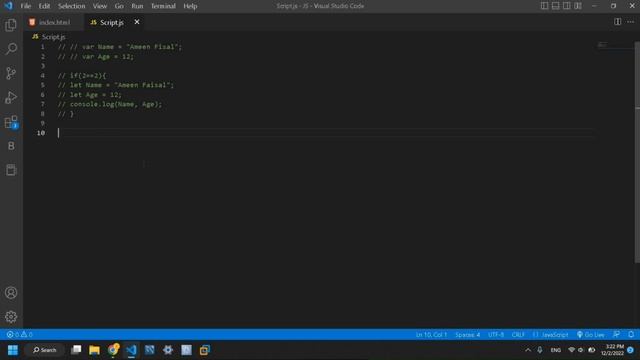Screen dimensions: 640x360
Task: Open Run and Debug view
Action: (x=11, y=98)
